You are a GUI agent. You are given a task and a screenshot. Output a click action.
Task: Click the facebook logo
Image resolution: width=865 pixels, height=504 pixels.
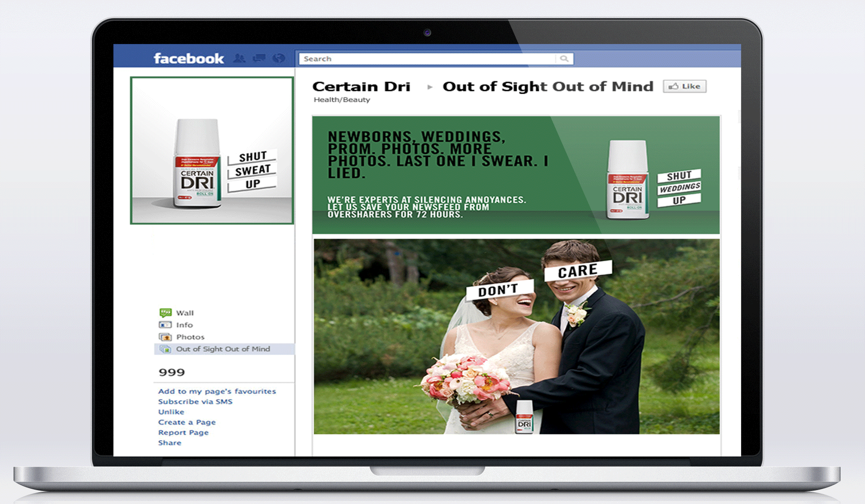click(x=190, y=58)
